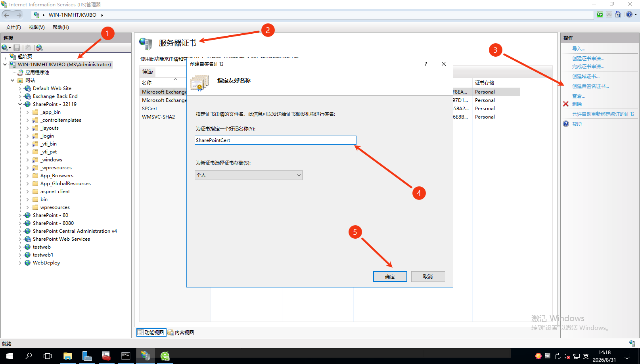Open the help icon in address bar
The width and height of the screenshot is (640, 364).
click(x=629, y=15)
